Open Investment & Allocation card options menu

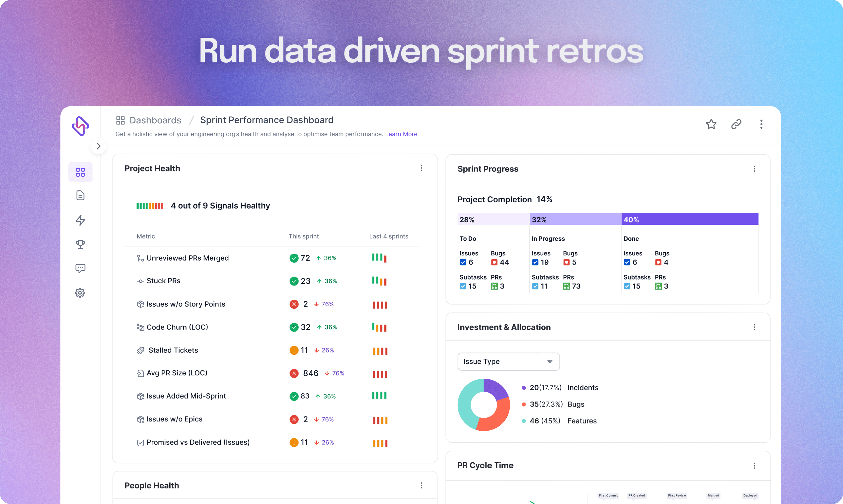pyautogui.click(x=754, y=327)
